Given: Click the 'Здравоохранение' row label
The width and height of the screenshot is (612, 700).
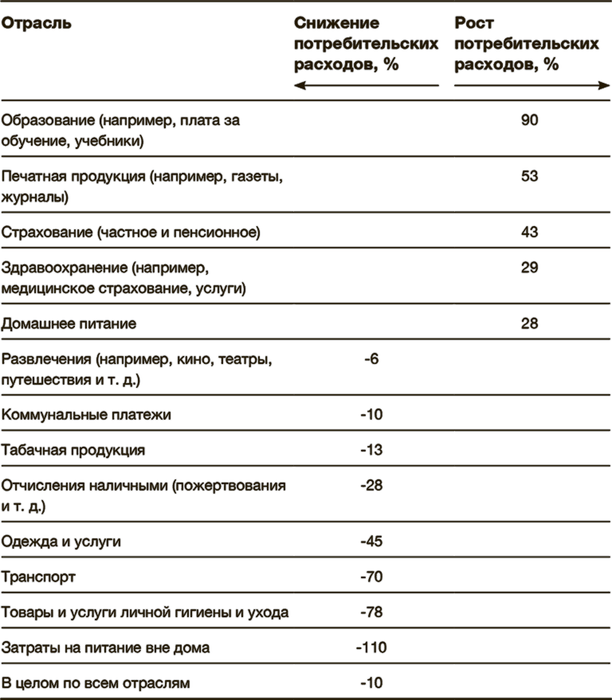Looking at the screenshot, I should (124, 278).
